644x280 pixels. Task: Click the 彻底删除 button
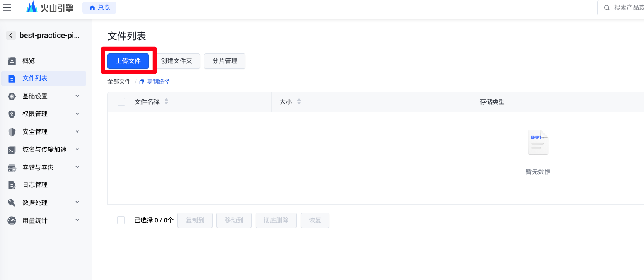(276, 220)
